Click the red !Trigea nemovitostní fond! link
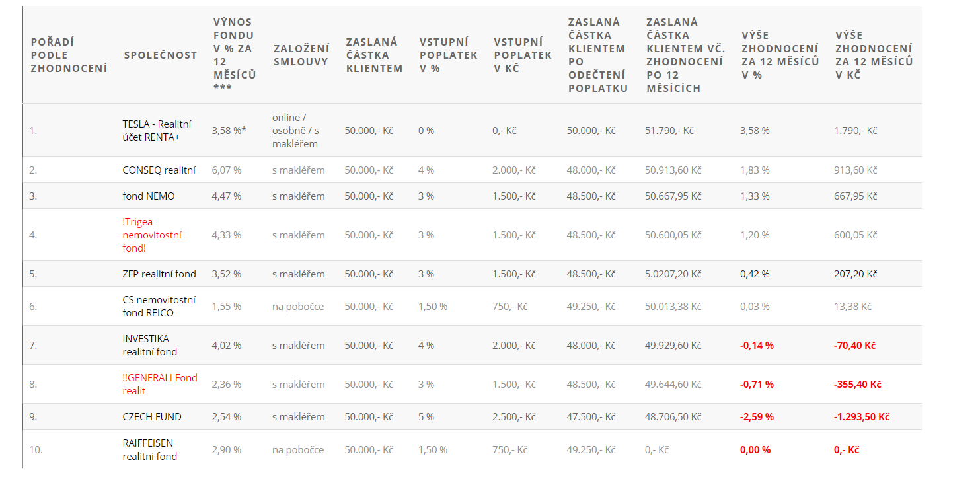Screen dimensions: 980x477 click(152, 235)
